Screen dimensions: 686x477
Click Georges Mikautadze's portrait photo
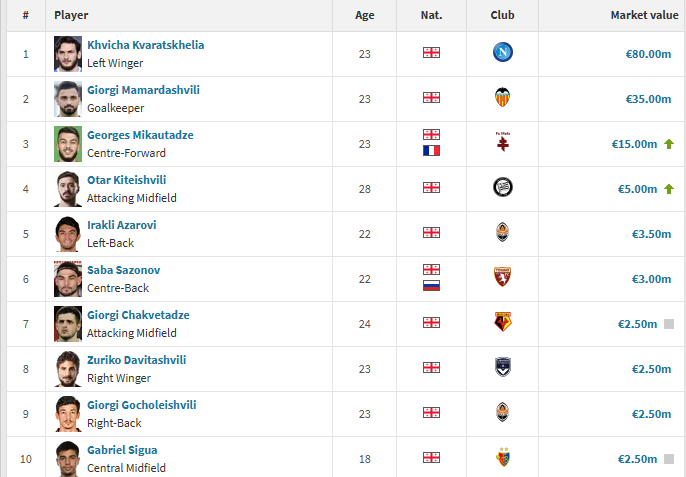[x=68, y=143]
